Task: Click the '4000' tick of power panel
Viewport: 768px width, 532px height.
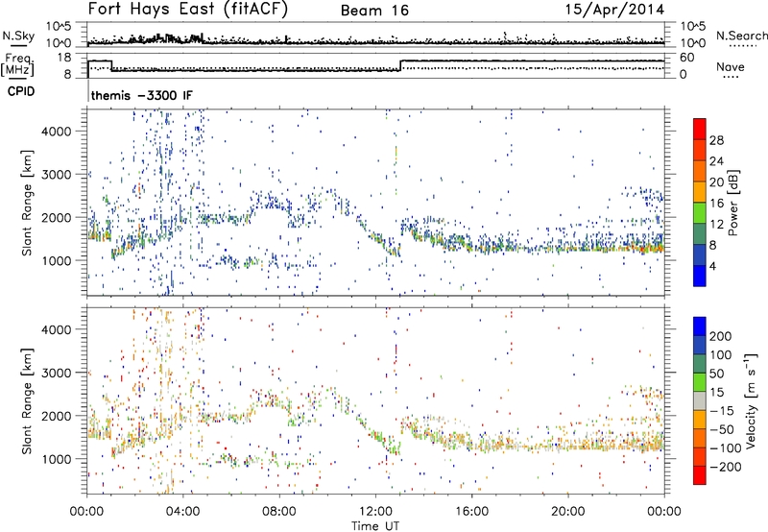Action: coord(56,132)
